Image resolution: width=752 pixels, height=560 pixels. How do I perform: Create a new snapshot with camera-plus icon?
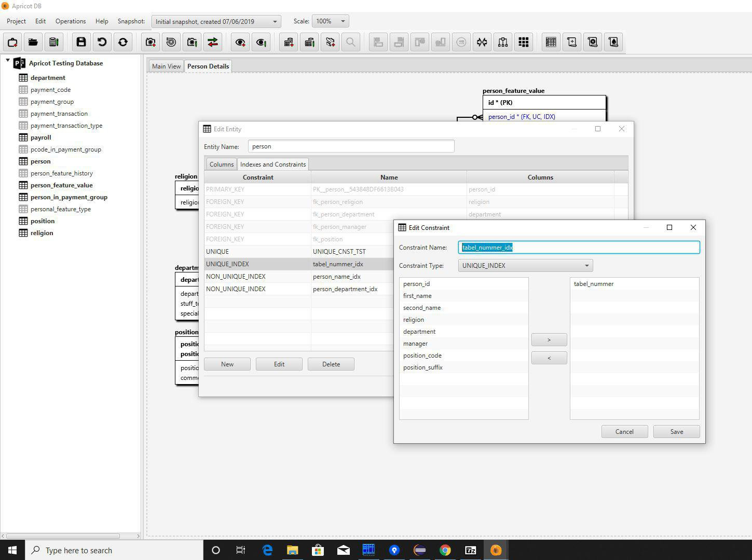(x=151, y=42)
